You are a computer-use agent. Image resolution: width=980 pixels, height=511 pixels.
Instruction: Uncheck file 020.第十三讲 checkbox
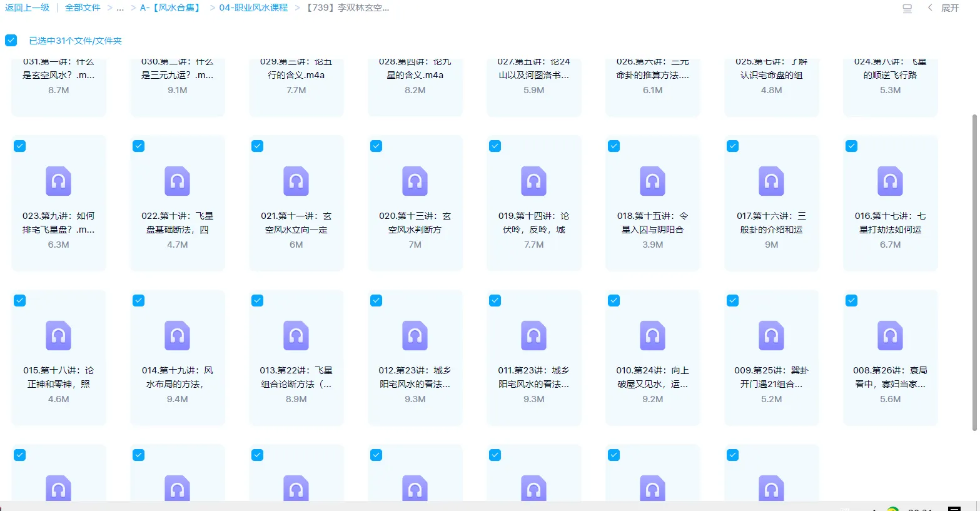[376, 146]
